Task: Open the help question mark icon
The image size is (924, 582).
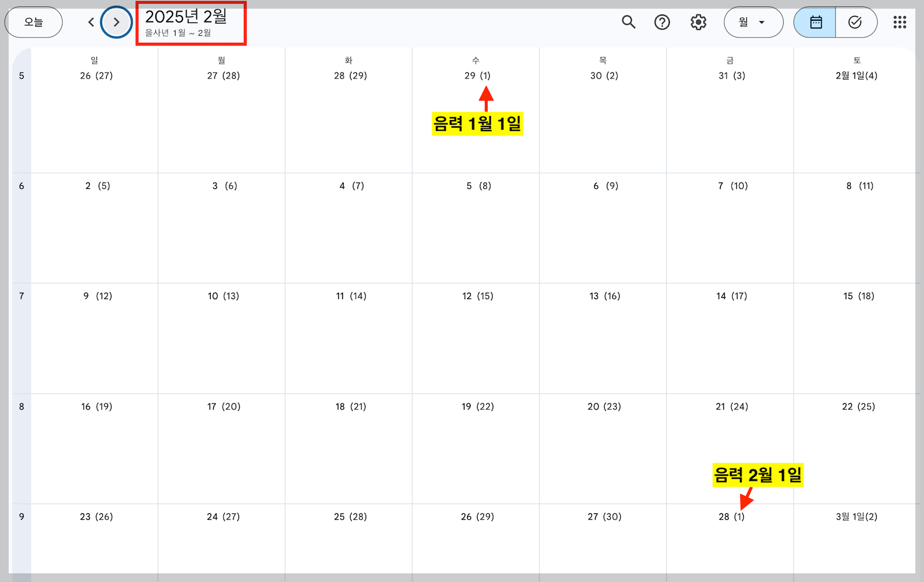Action: coord(662,22)
